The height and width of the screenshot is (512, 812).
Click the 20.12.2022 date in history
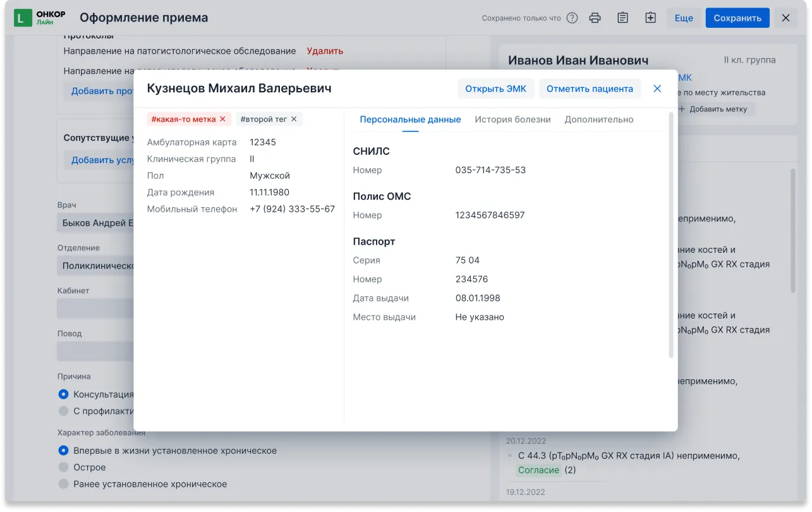click(x=526, y=441)
